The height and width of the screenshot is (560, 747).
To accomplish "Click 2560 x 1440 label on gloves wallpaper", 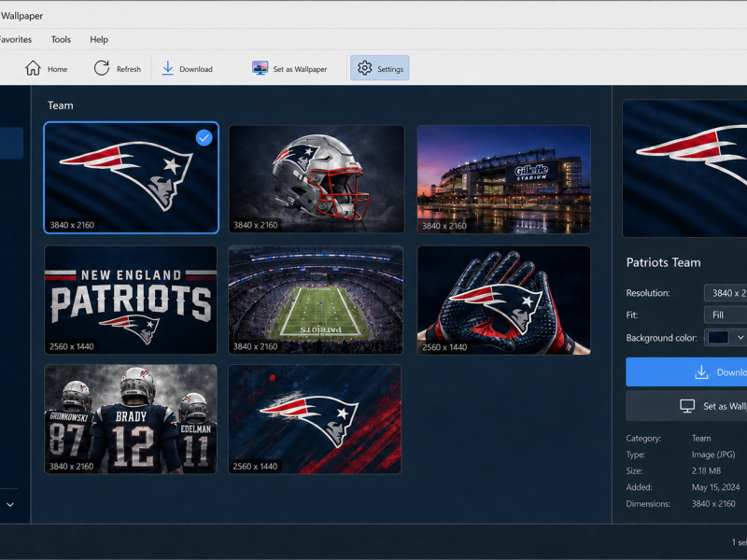I will (444, 347).
